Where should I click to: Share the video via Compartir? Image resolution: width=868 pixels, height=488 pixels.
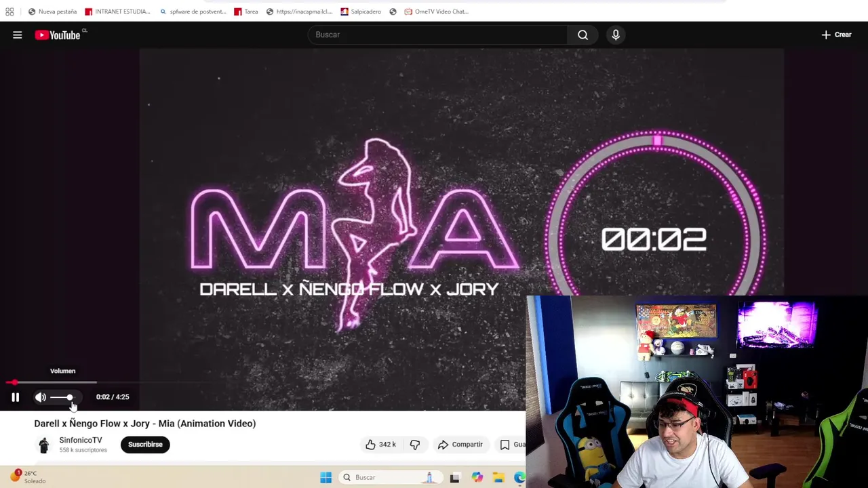coord(460,445)
